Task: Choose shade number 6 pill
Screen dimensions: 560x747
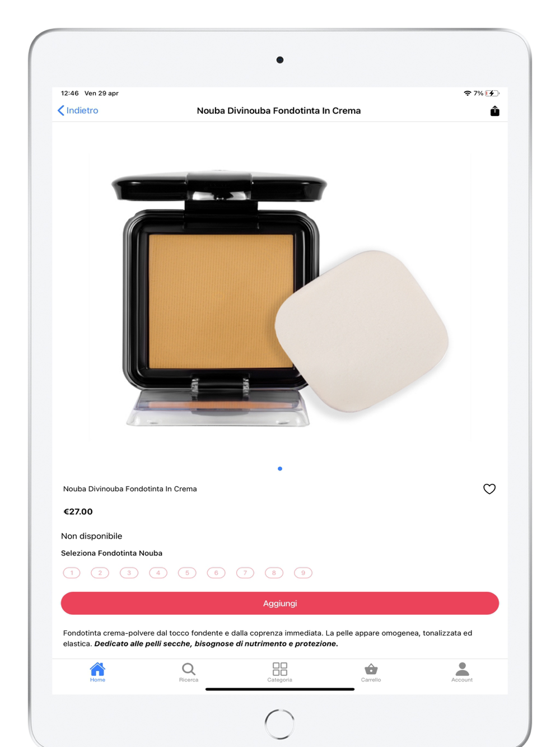Action: [216, 573]
